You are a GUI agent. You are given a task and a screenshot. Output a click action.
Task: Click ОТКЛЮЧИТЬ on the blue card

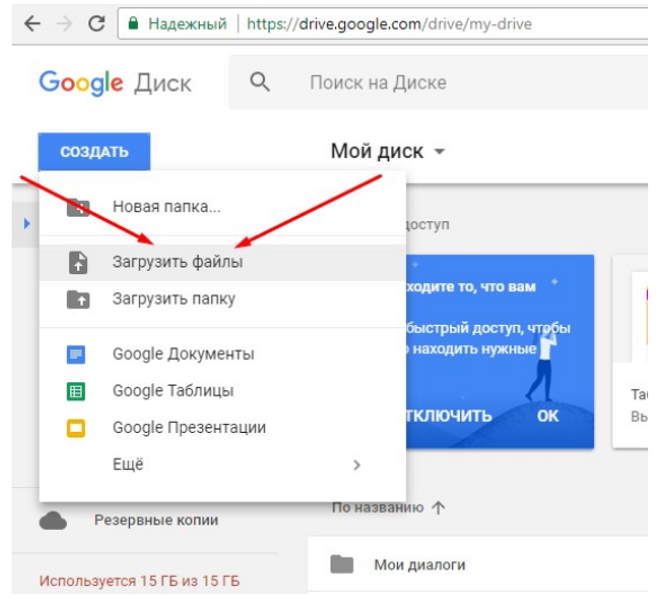tap(448, 416)
